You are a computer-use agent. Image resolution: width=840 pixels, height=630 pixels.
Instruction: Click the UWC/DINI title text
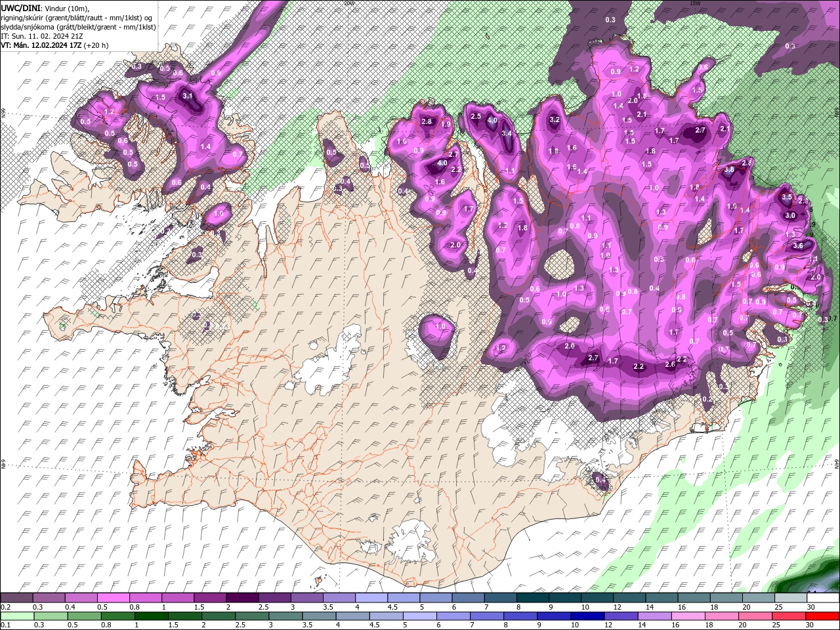click(21, 8)
